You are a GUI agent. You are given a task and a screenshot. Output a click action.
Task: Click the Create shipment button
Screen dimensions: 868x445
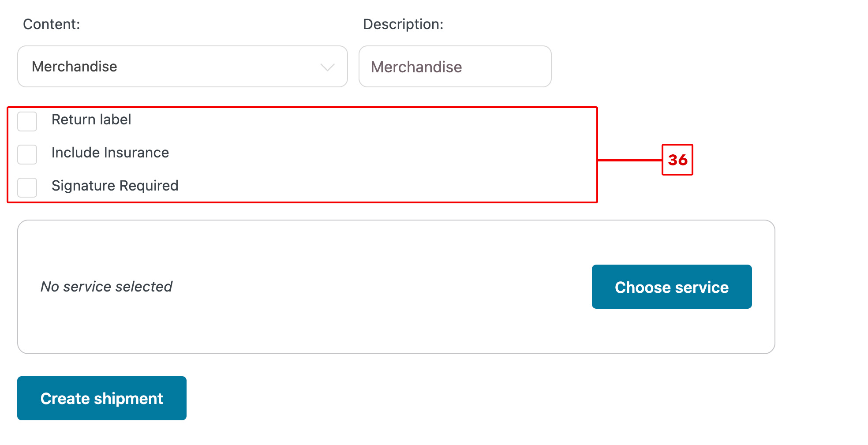(x=102, y=398)
